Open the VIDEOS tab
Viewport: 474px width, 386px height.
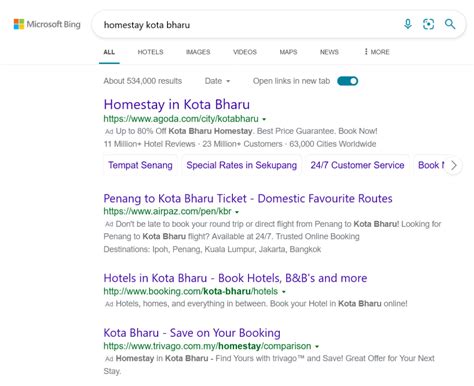[x=245, y=52]
